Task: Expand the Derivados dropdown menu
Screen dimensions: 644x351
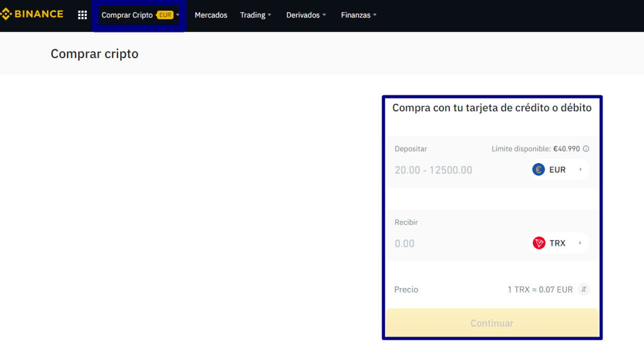Action: pyautogui.click(x=306, y=15)
